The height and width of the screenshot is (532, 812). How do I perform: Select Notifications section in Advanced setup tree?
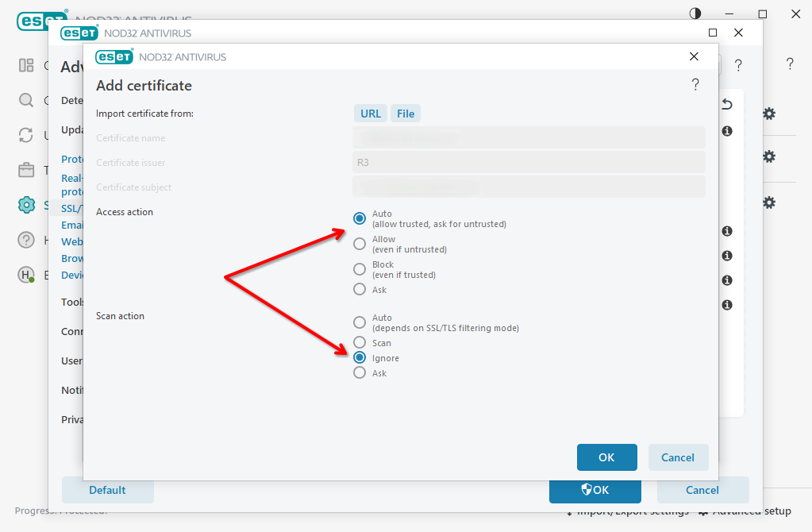tap(71, 390)
